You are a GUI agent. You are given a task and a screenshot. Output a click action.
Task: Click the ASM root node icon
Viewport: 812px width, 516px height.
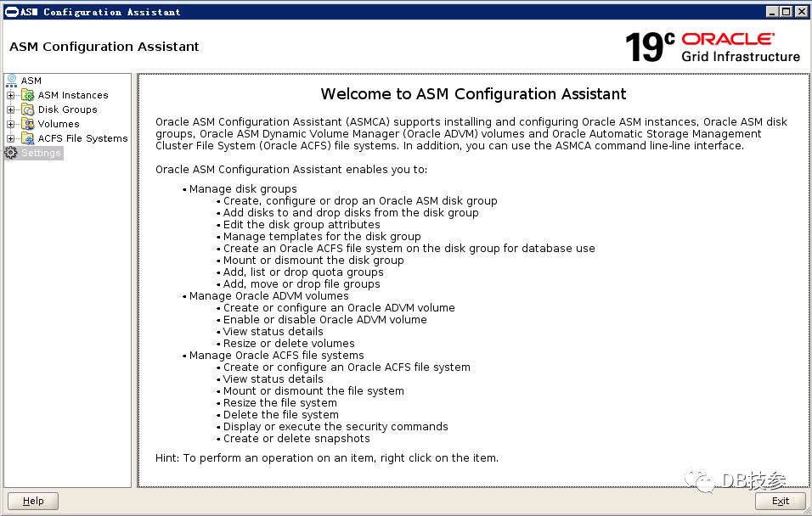click(x=11, y=81)
